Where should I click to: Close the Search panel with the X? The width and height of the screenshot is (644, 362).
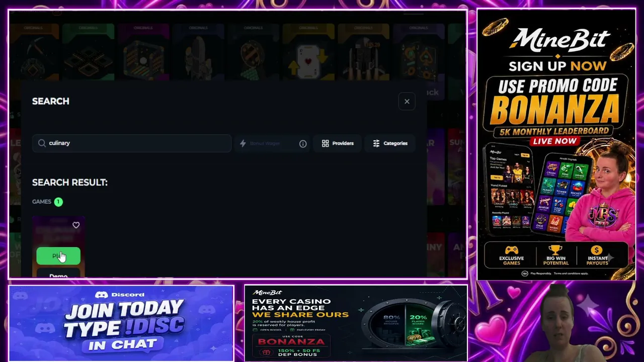407,102
